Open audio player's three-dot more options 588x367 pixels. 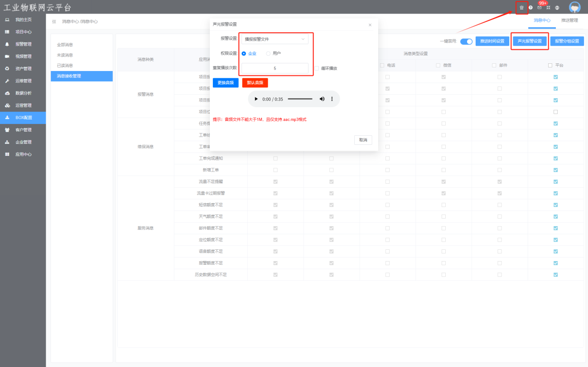point(332,99)
